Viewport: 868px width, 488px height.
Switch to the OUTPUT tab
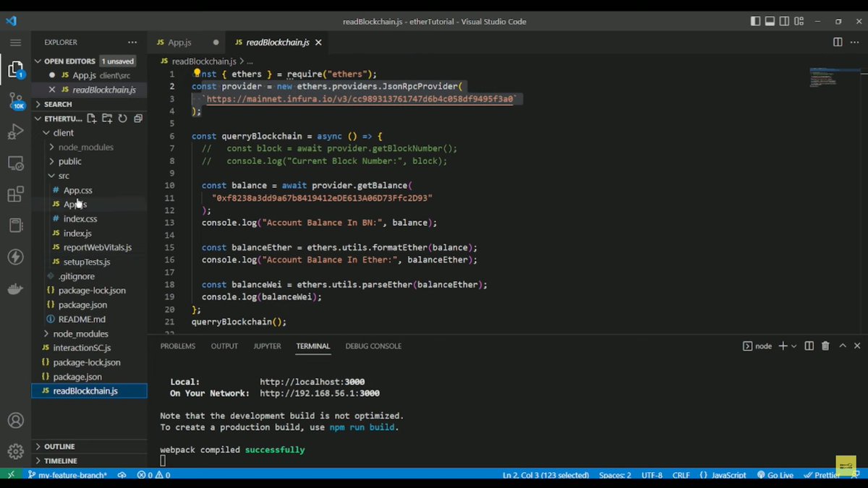224,346
